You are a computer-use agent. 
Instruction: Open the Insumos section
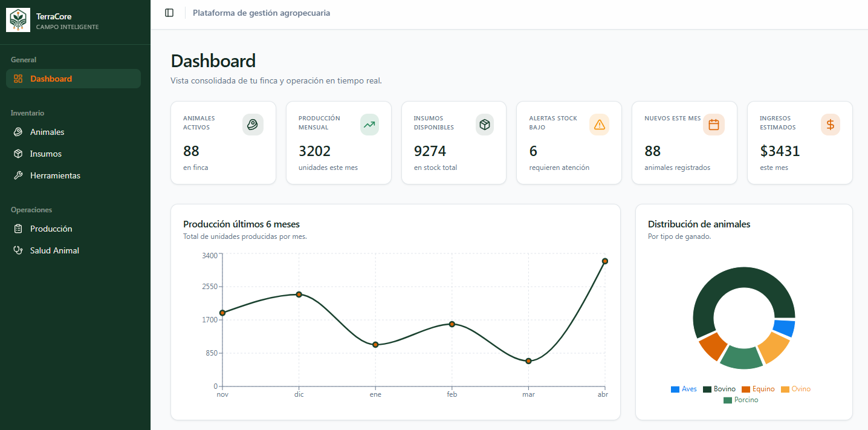(x=73, y=154)
